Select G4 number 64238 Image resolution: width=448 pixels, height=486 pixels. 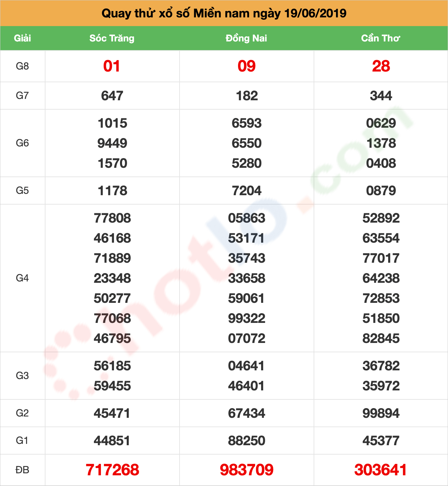pos(381,278)
